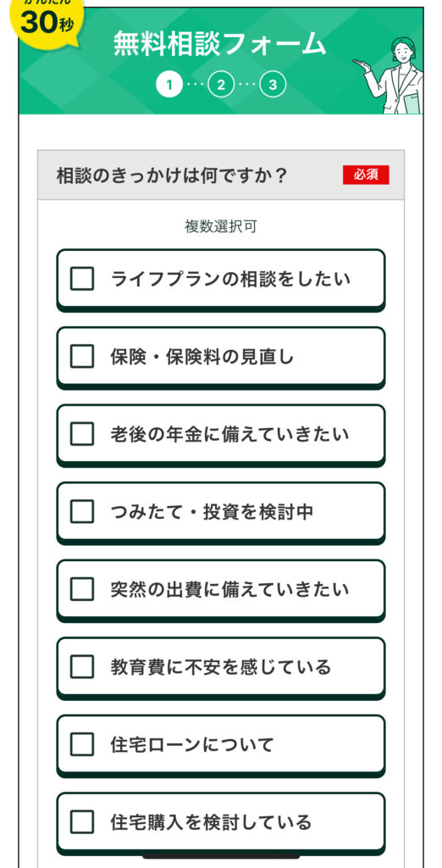Select the つみたて・投資を検討中 checkbox
This screenshot has width=442, height=868.
[x=82, y=511]
